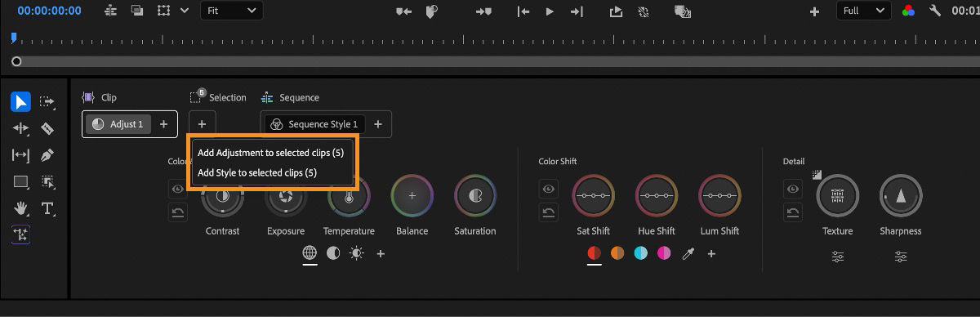Open settings sliders under Texture
The image size is (980, 317).
coord(838,257)
